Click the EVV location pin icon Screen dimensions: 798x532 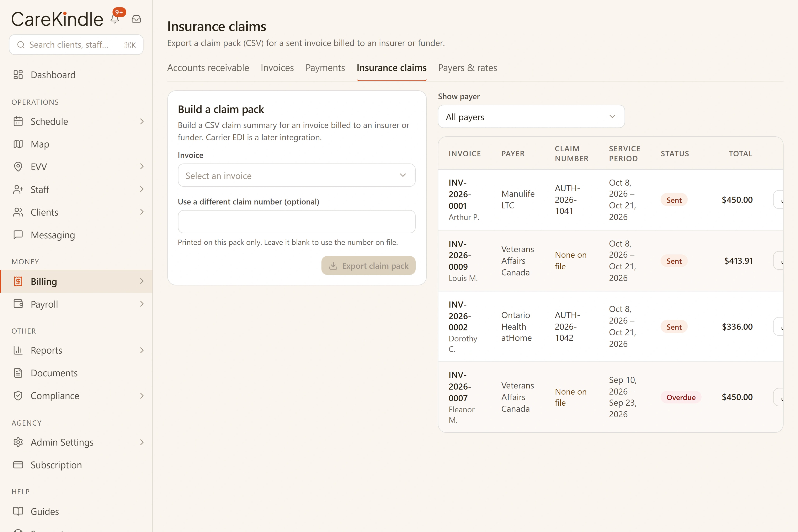coord(18,167)
